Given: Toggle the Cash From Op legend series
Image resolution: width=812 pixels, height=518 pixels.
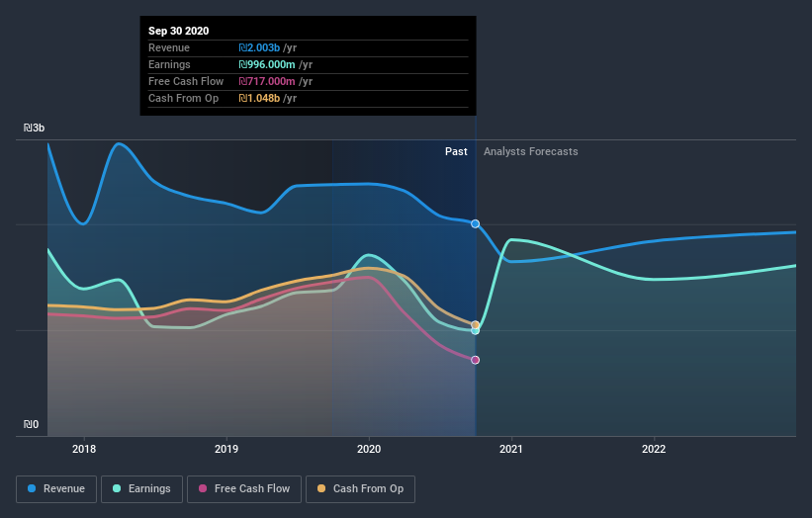Looking at the screenshot, I should [x=360, y=488].
